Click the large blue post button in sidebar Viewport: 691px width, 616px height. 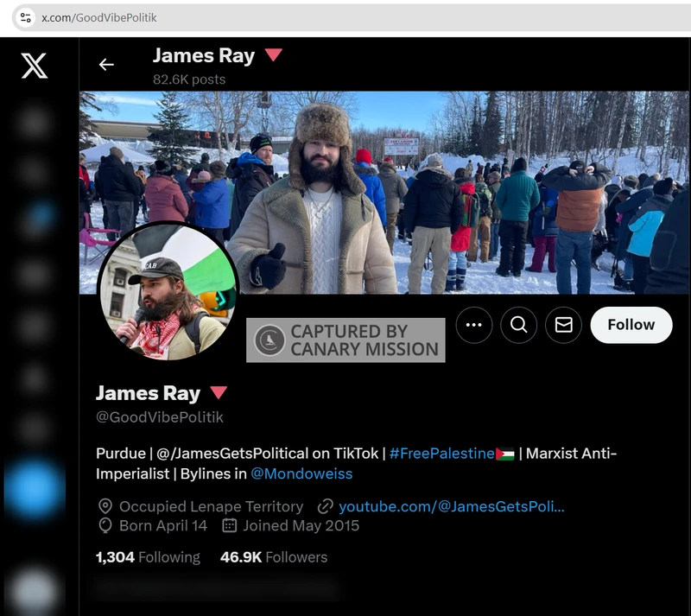click(35, 490)
